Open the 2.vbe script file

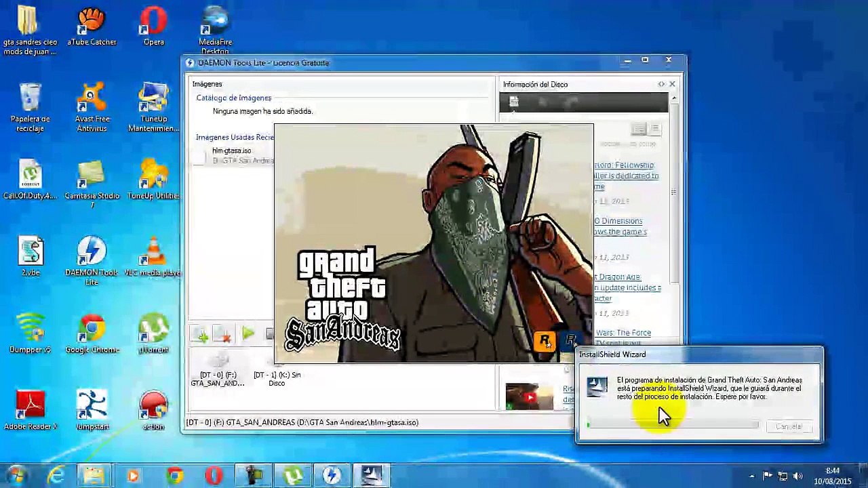click(x=30, y=256)
